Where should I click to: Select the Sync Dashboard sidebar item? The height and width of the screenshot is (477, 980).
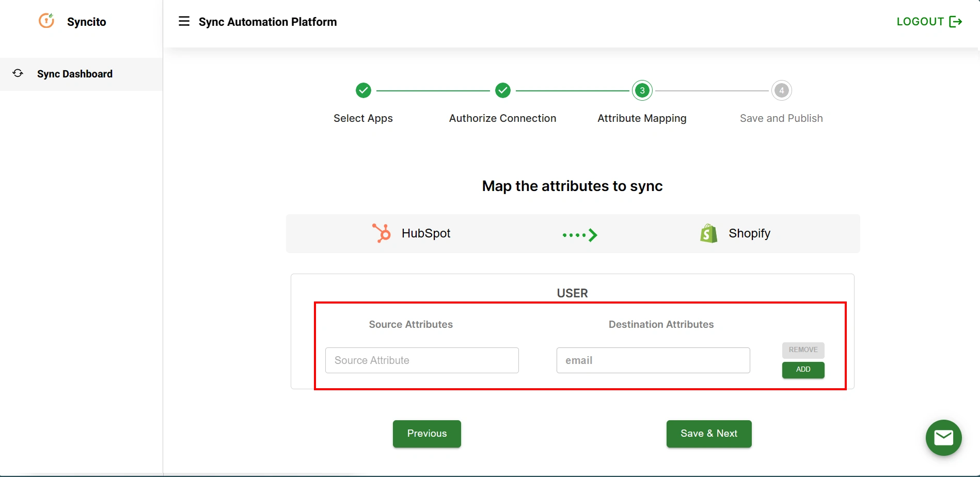click(x=74, y=74)
